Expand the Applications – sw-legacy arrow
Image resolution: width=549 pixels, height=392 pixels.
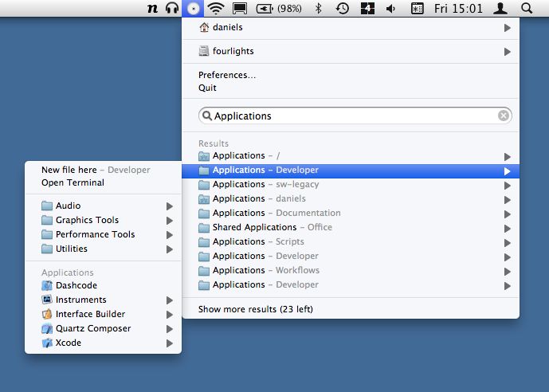pos(507,186)
